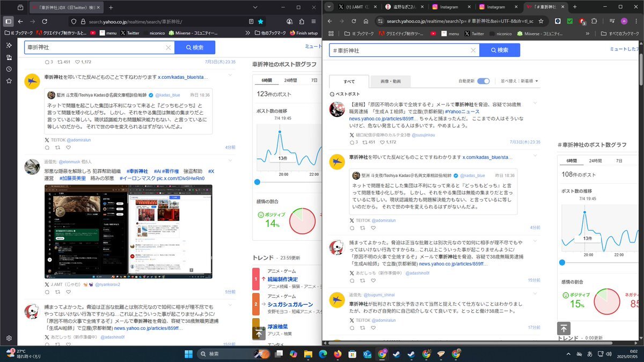Toggle the 自動更新 auto-update switch

point(484,81)
